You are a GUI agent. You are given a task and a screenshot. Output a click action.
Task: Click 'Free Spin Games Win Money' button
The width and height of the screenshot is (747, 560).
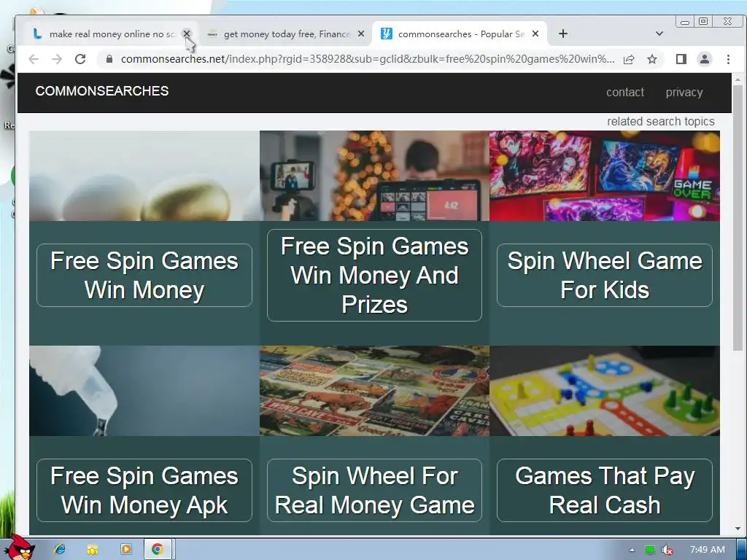[144, 275]
